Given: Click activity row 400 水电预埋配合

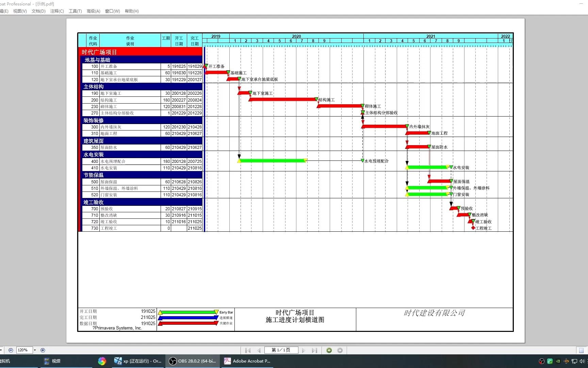Looking at the screenshot, I should tap(142, 162).
